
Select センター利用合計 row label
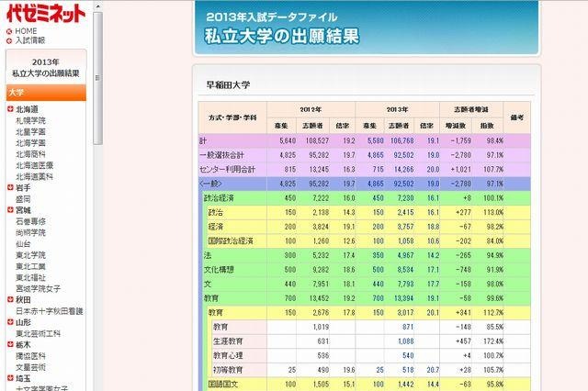click(227, 169)
